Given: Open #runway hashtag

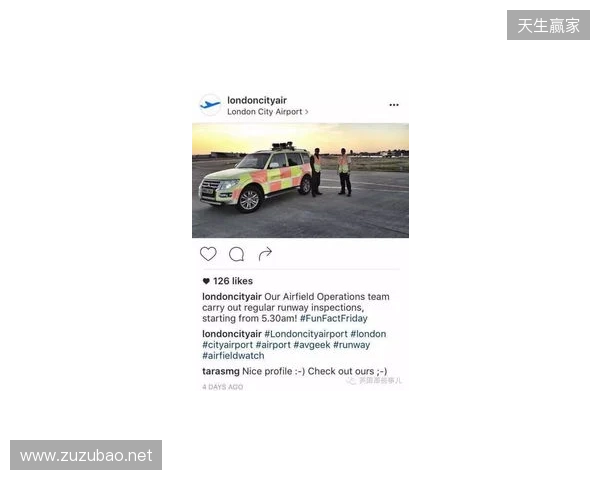Looking at the screenshot, I should point(351,345).
